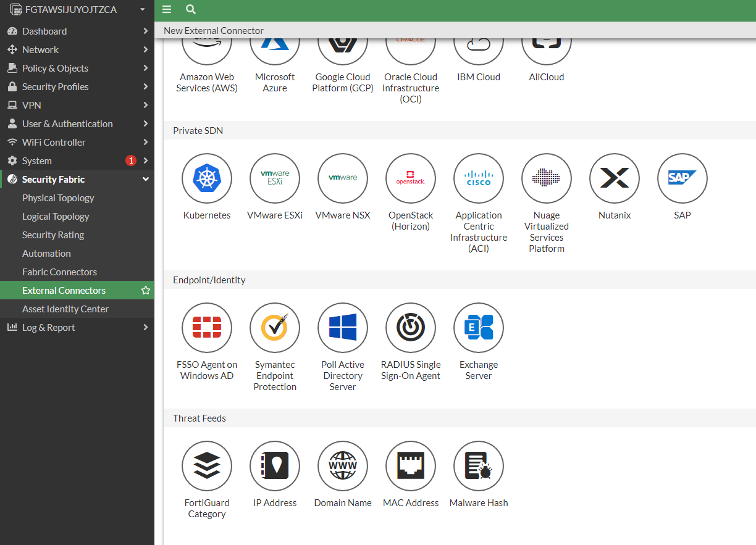Viewport: 756px width, 545px height.
Task: Open the search magnifier in top bar
Action: pyautogui.click(x=191, y=9)
